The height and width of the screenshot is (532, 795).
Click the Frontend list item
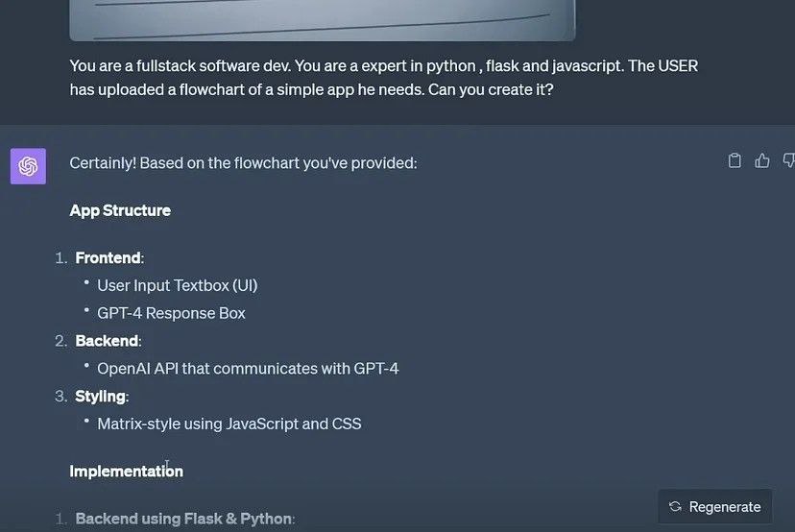click(x=108, y=257)
